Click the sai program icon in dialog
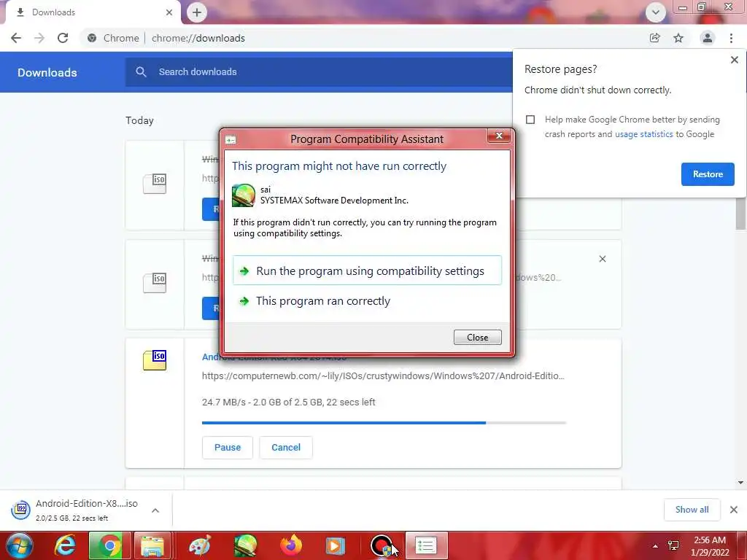 (244, 195)
